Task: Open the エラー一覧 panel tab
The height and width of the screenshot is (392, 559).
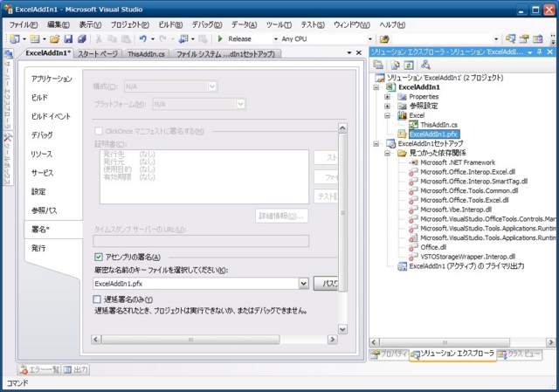Action: (x=39, y=369)
